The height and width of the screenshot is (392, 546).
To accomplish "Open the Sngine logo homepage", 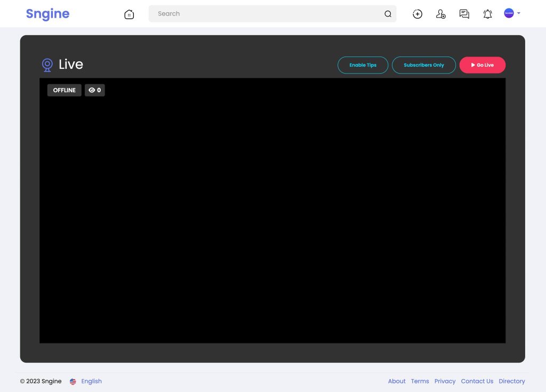I will pos(47,14).
